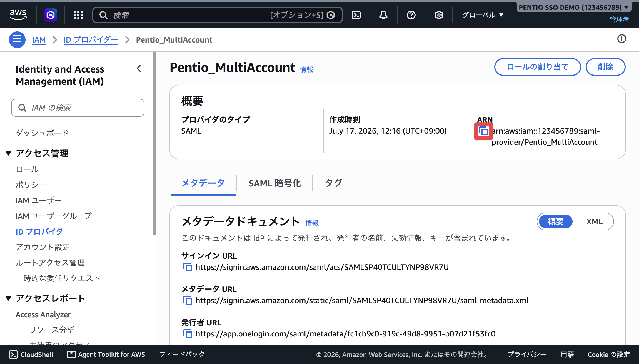The height and width of the screenshot is (364, 639).
Task: Click the メタデータ URL value text
Action: click(x=362, y=300)
